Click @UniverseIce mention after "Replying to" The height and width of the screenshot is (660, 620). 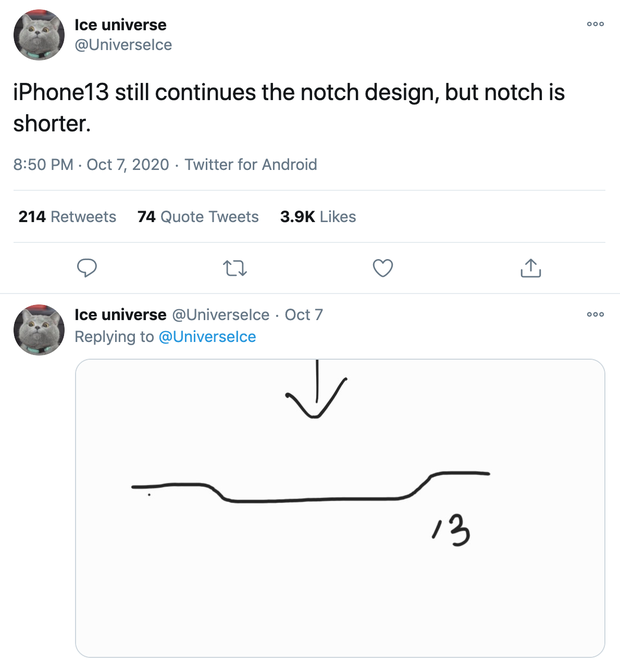tap(207, 337)
